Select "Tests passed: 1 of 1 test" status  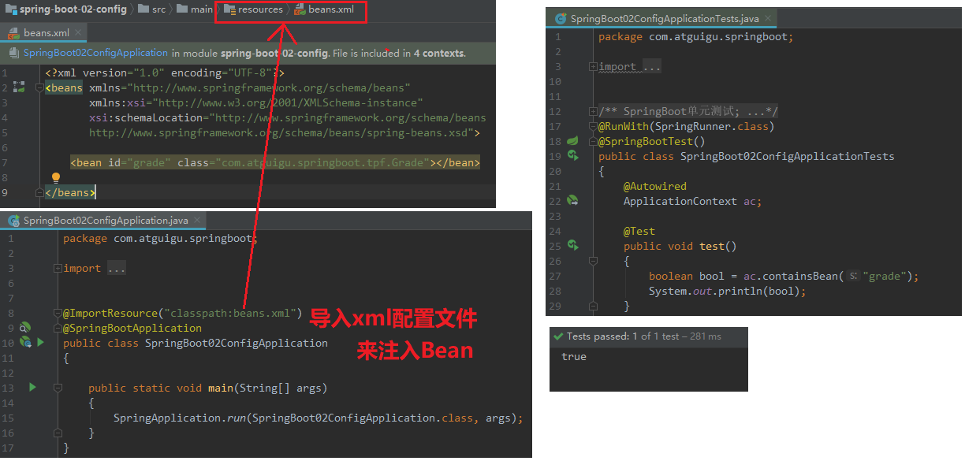tap(623, 336)
